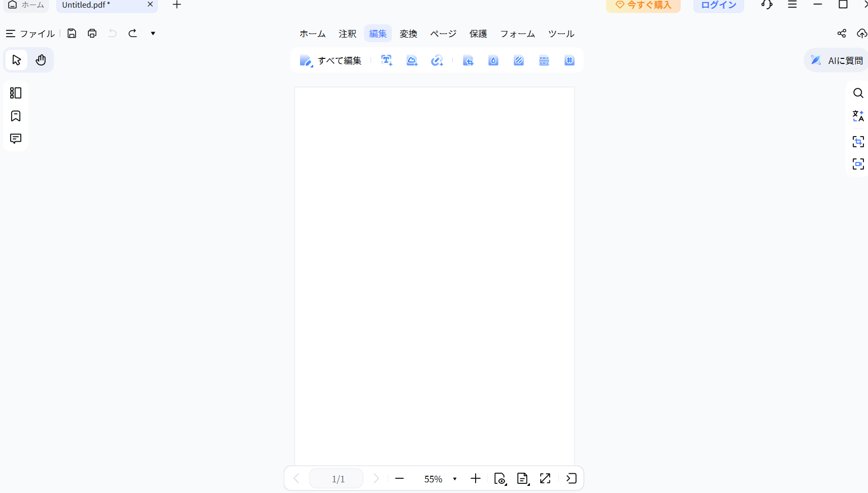Select the Add Text tool

[386, 60]
